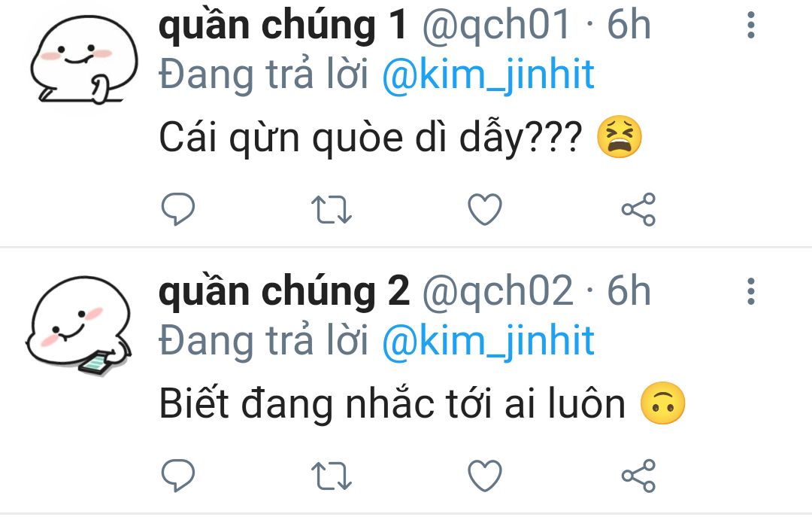The image size is (812, 520).
Task: Click @kim_jinhit link in first tweet
Action: (488, 75)
